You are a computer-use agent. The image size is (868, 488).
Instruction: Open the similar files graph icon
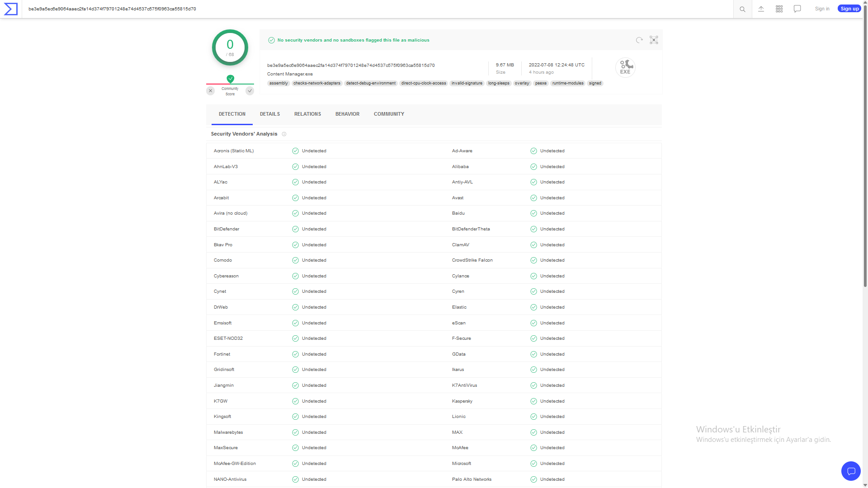(654, 40)
